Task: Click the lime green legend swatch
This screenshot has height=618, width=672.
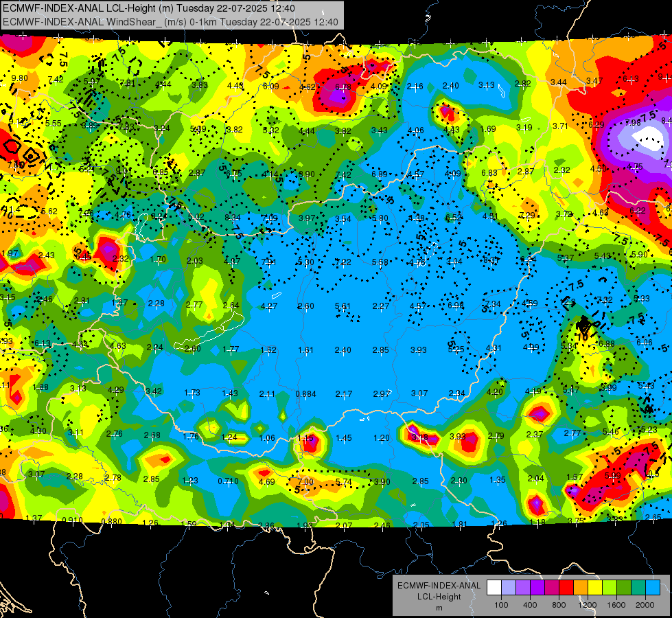Action: tap(610, 588)
